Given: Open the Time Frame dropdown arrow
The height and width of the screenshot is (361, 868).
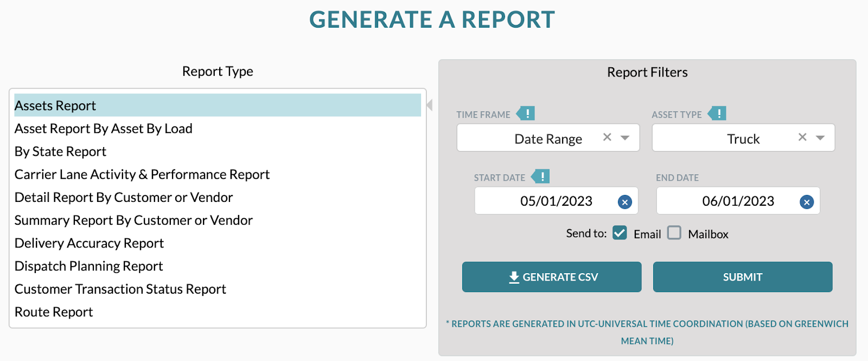Looking at the screenshot, I should [x=625, y=138].
